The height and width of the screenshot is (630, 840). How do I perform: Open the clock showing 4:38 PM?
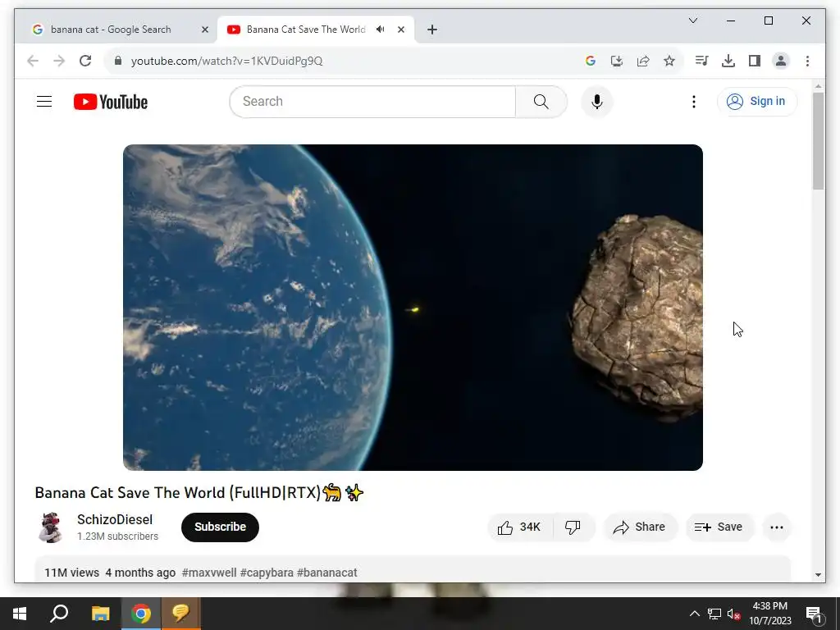click(769, 614)
